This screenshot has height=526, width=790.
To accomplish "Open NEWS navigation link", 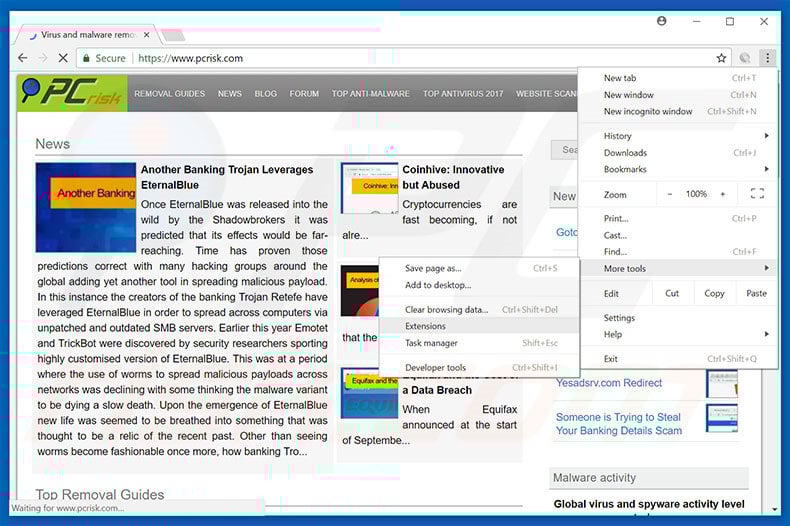I will point(230,94).
